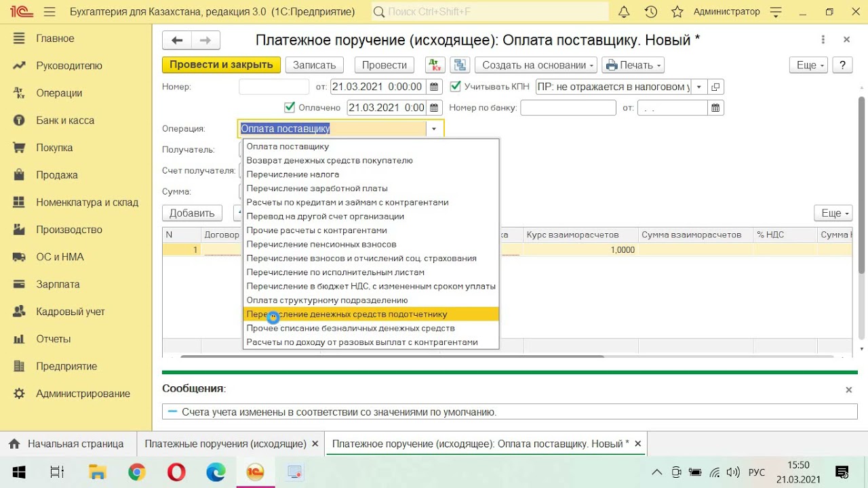Close messages panel

(848, 390)
